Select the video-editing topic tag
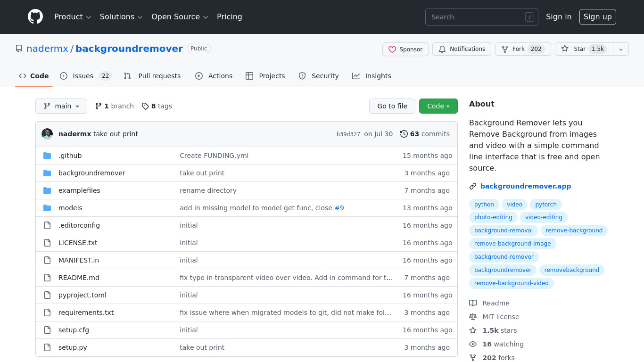644x362 pixels. tap(544, 217)
